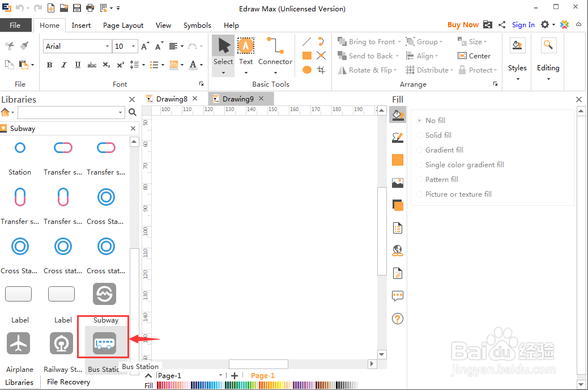Expand the Distribute dropdown

tap(451, 70)
